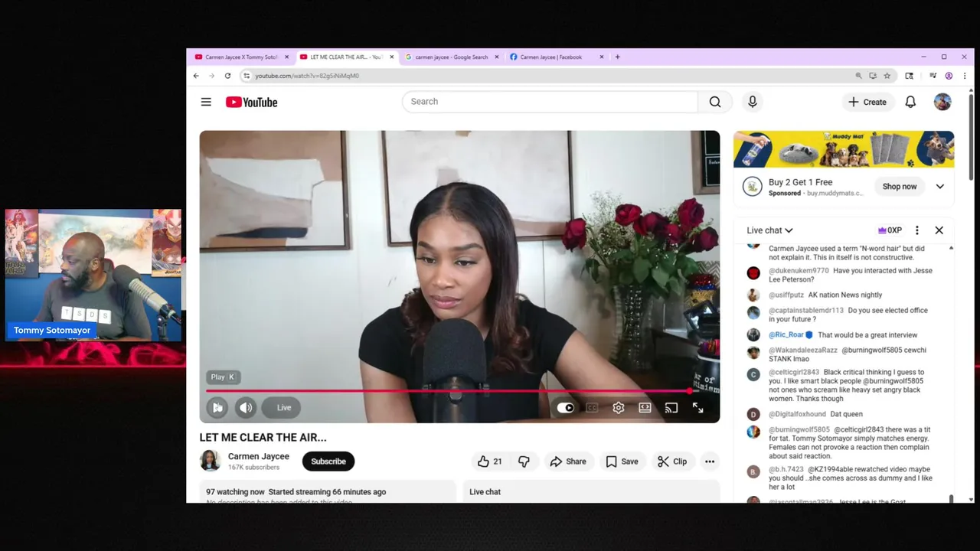Image resolution: width=980 pixels, height=551 pixels.
Task: Open the Muddy Mat banner ad
Action: 844,149
